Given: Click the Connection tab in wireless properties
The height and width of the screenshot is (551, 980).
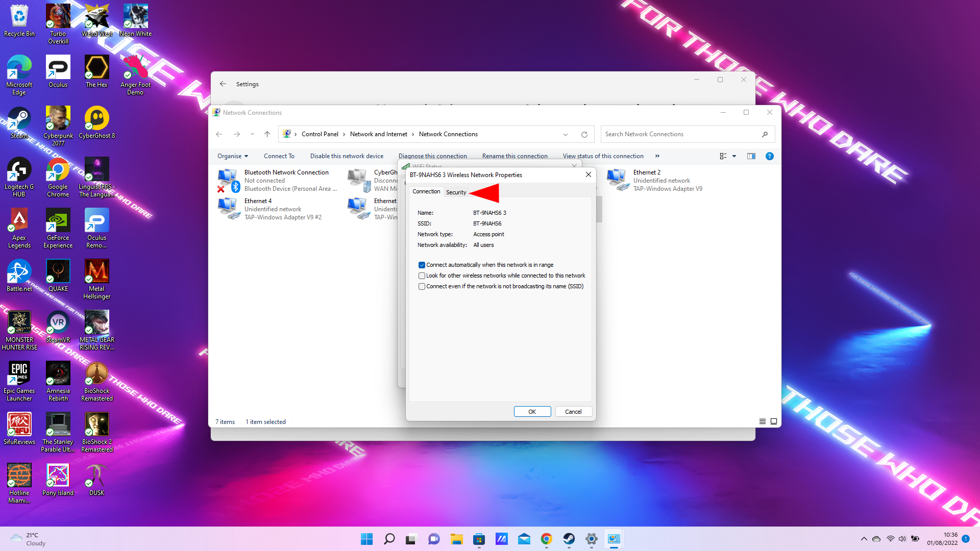Looking at the screenshot, I should pyautogui.click(x=426, y=192).
